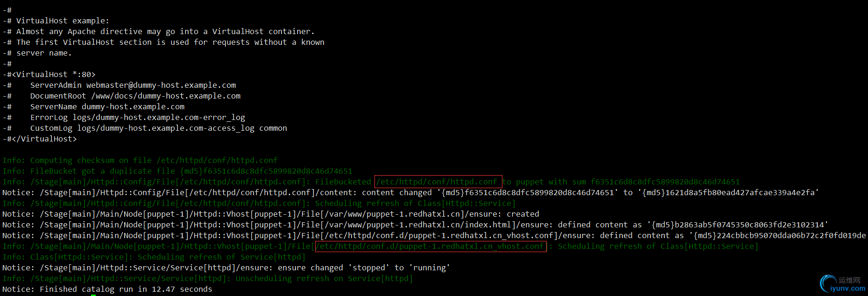Screen dimensions: 868x296
Task: Click the red-boxed /etc/httpd/conf/httpd.conf path
Action: [x=438, y=182]
